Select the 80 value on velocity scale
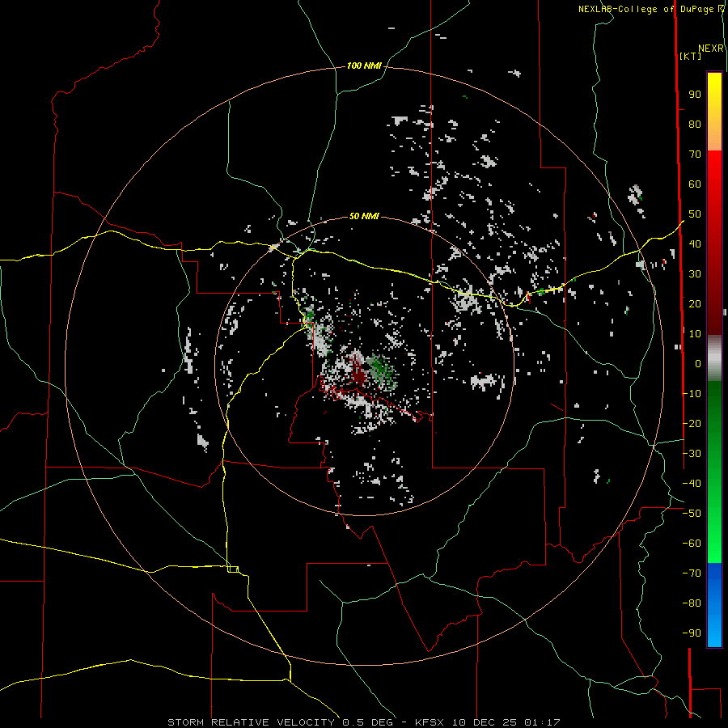Viewport: 728px width, 728px height. tap(695, 125)
